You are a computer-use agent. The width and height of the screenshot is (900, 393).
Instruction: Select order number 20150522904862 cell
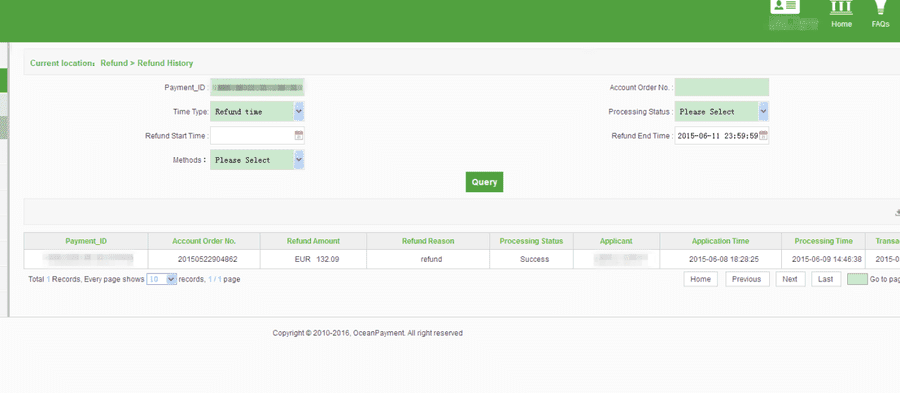click(x=204, y=259)
